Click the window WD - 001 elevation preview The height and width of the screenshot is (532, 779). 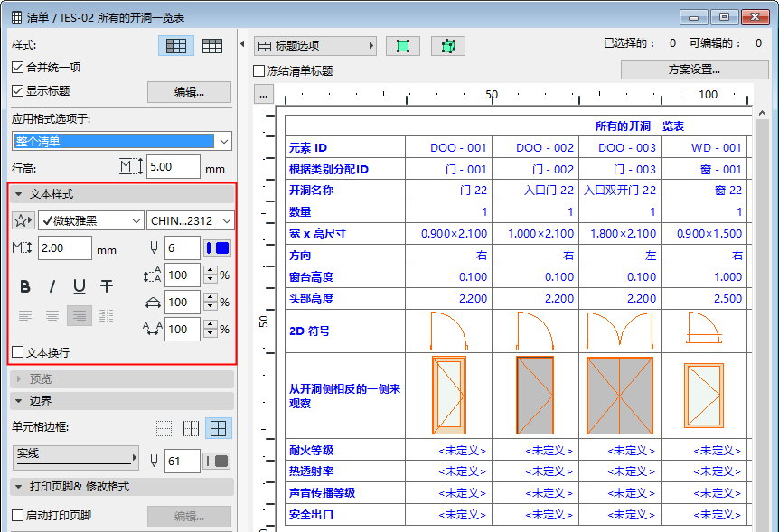coord(704,396)
